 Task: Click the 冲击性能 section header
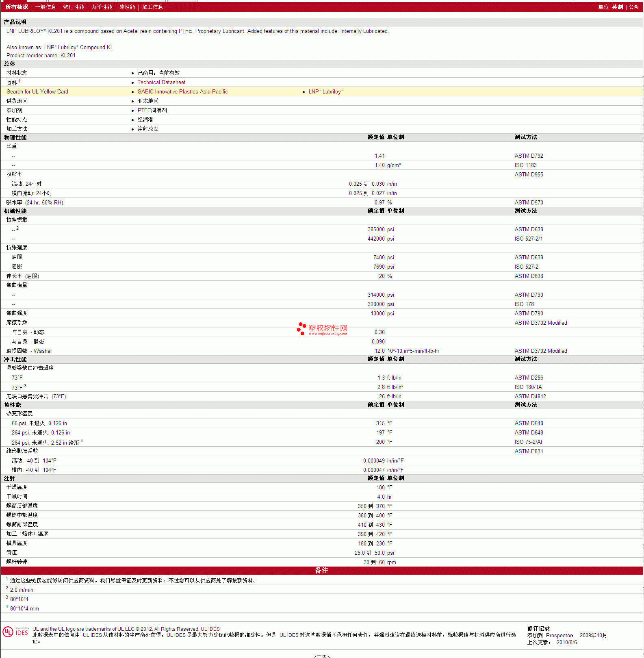[15, 360]
